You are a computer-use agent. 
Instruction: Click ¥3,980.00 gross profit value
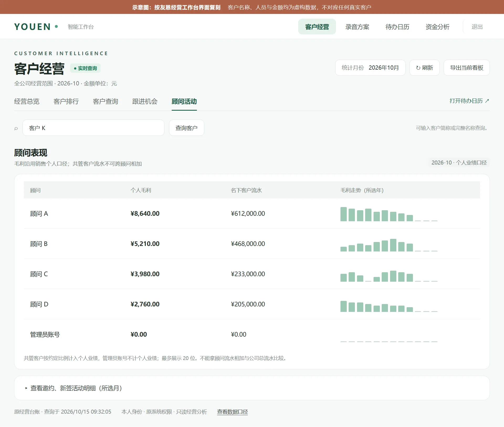pos(145,274)
